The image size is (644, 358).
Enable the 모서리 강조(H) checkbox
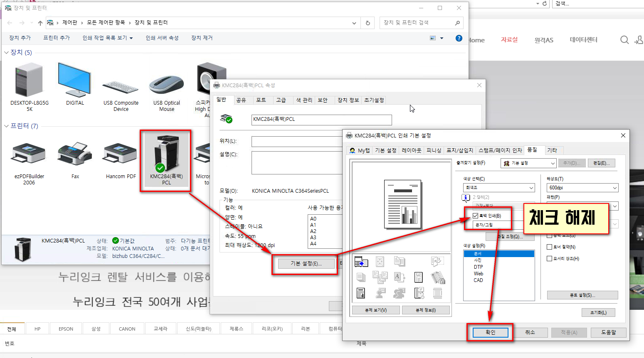point(549,258)
